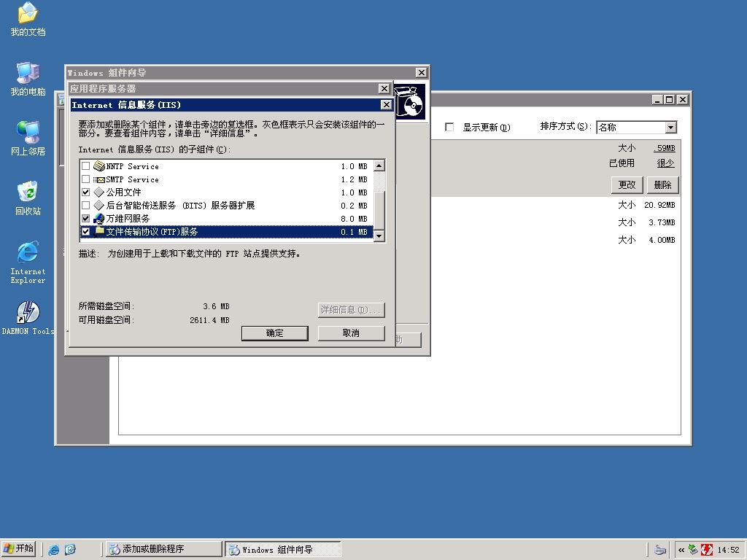This screenshot has height=560, width=747.
Task: Toggle the SMTP Service checkbox
Action: 86,179
